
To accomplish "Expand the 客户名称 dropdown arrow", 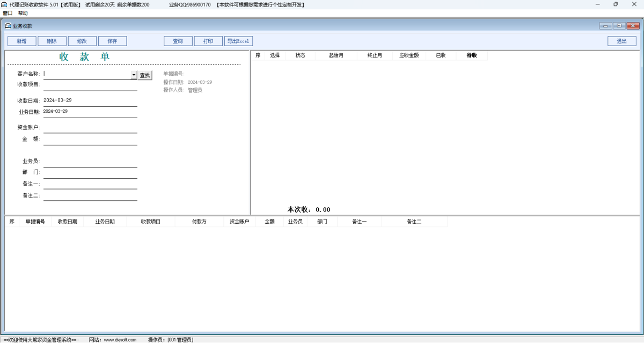I will tap(134, 75).
